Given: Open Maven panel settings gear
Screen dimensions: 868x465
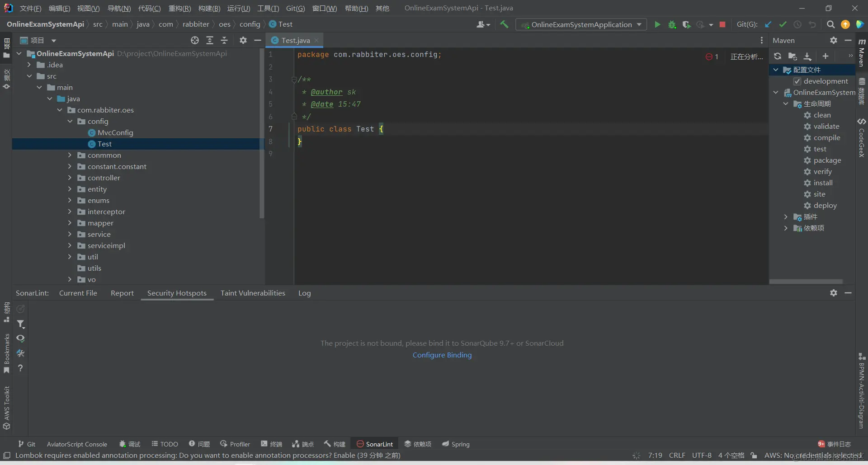Looking at the screenshot, I should (x=834, y=40).
